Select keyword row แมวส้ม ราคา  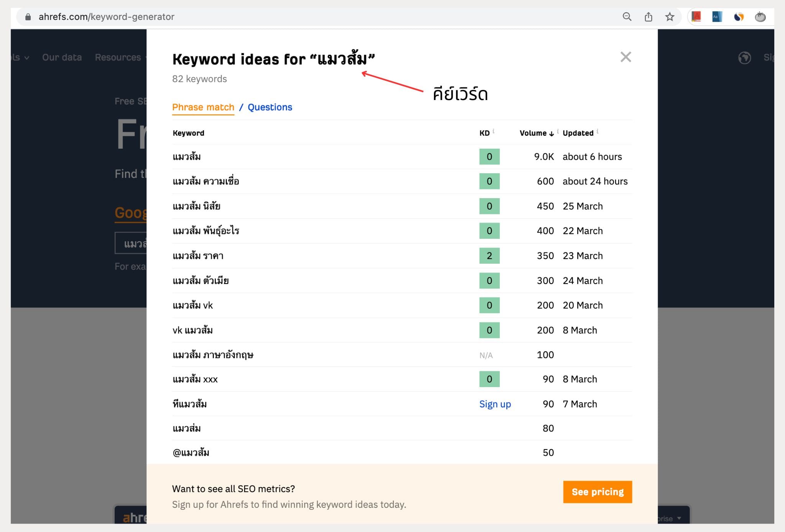(402, 256)
